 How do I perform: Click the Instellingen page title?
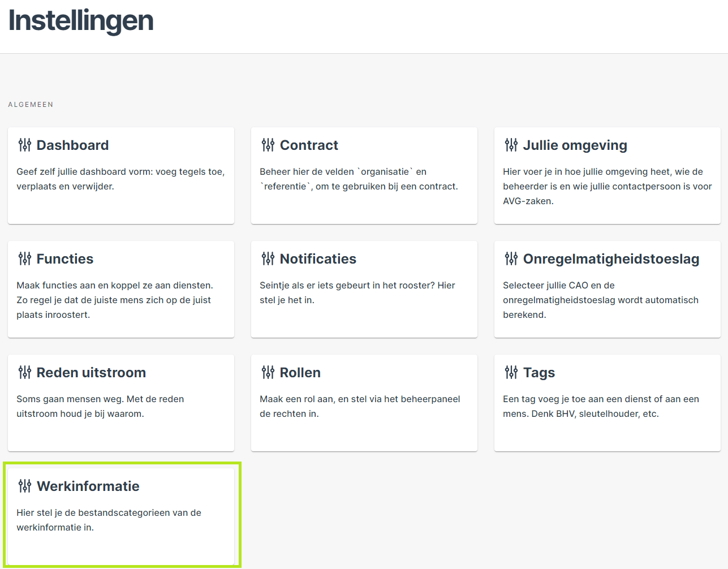tap(81, 21)
